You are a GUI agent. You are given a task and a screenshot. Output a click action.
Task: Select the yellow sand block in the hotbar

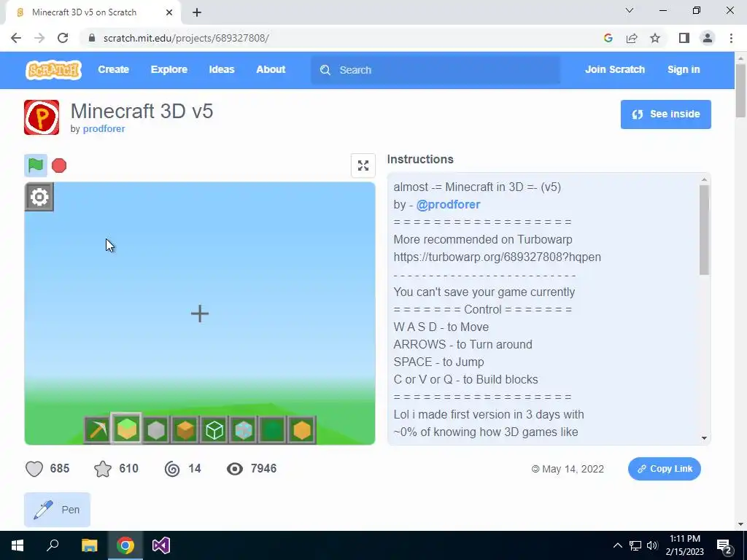[x=301, y=430]
